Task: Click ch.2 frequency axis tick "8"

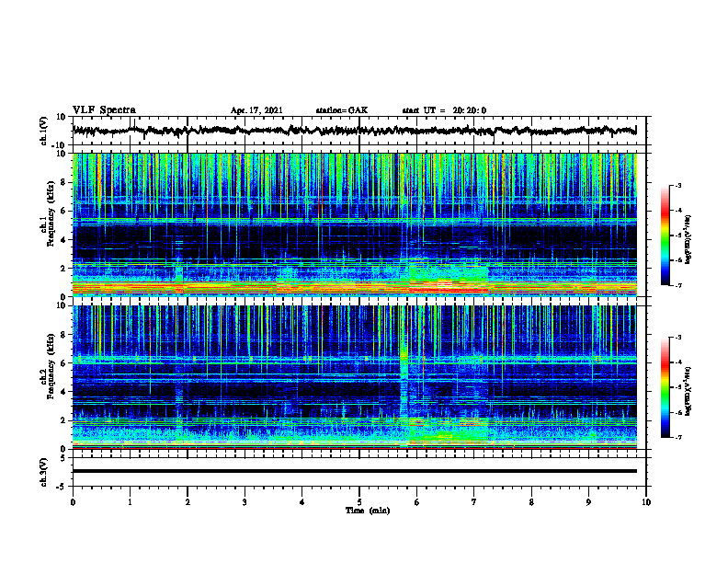Action: (x=63, y=335)
